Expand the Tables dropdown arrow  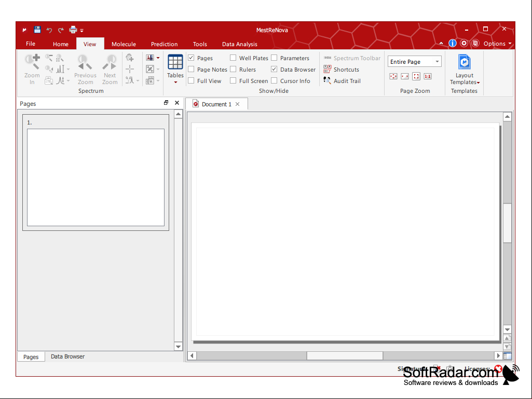175,82
